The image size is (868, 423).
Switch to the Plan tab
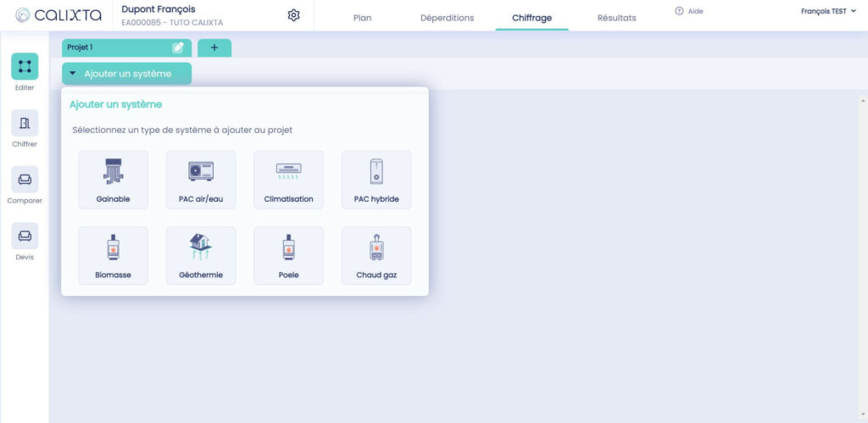[x=362, y=18]
